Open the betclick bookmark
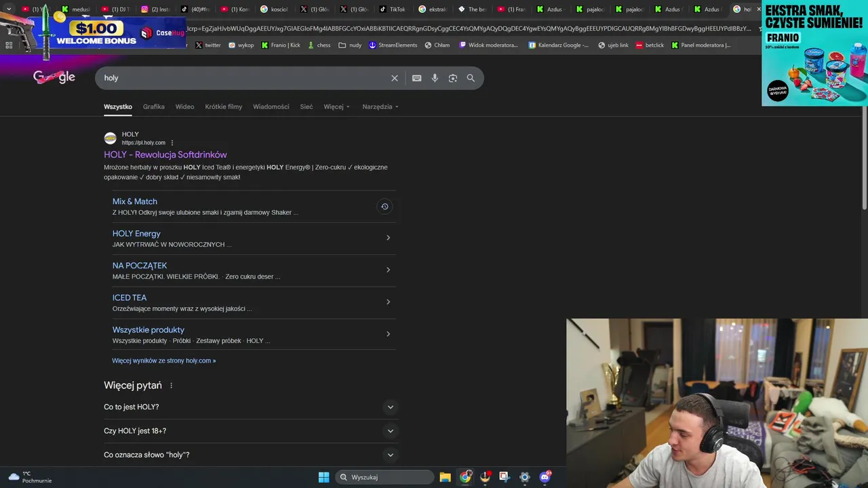This screenshot has width=868, height=488. coord(650,45)
